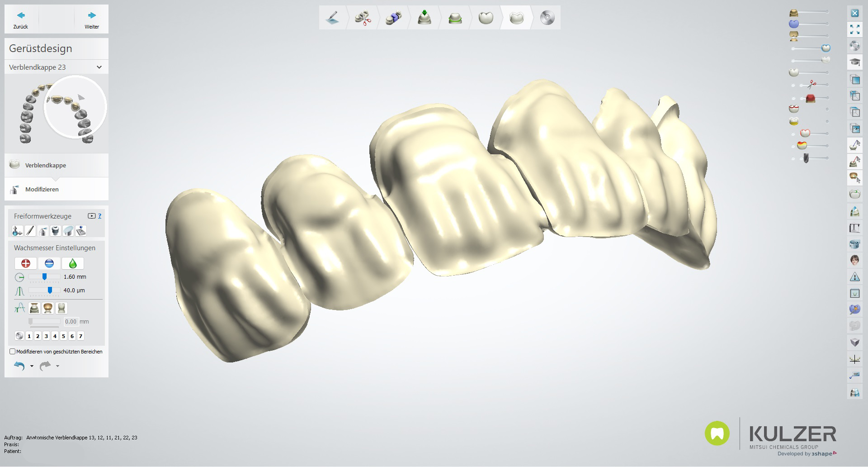Screen dimensions: 868x467
Task: Select the blue remove material button
Action: tap(49, 263)
